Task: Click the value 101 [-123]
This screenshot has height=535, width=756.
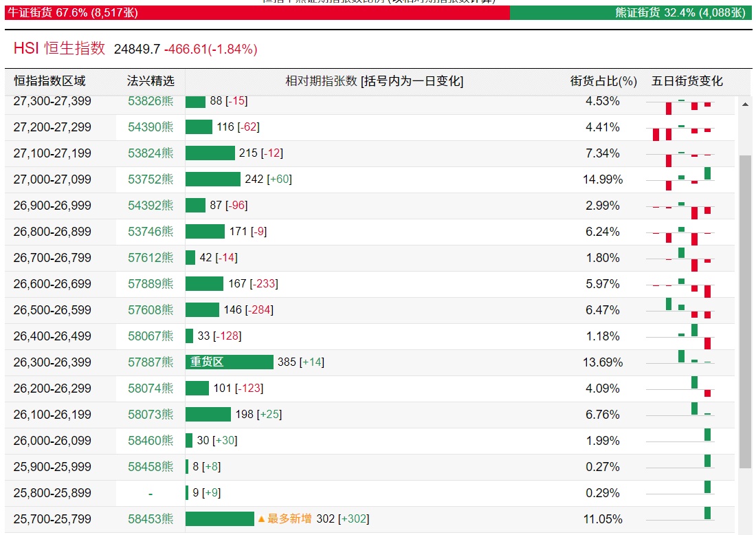Action: (x=238, y=389)
